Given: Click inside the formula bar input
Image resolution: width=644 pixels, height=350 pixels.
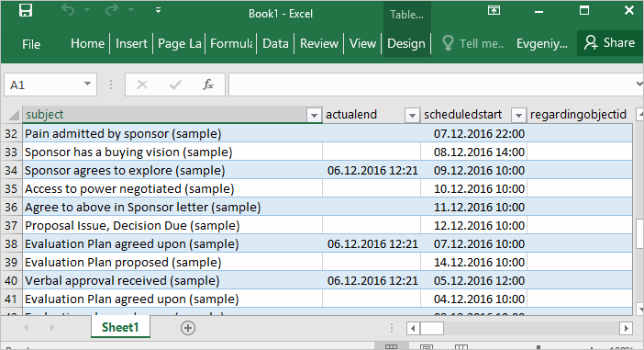Looking at the screenshot, I should (x=431, y=85).
